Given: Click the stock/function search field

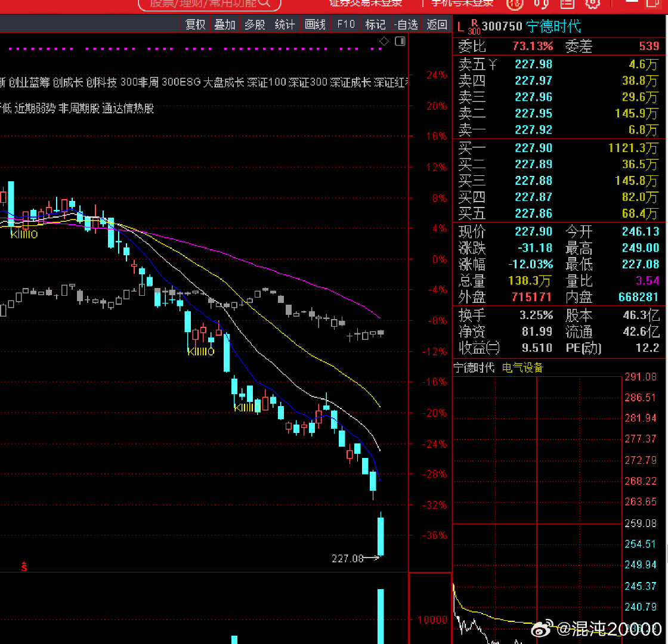Looking at the screenshot, I should pos(209,4).
